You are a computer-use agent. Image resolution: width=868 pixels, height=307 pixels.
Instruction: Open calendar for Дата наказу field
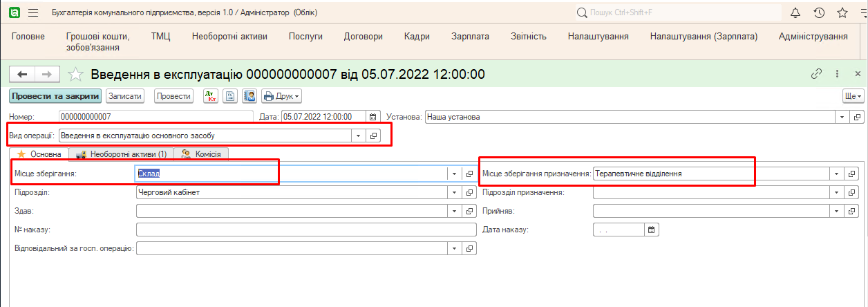[651, 230]
